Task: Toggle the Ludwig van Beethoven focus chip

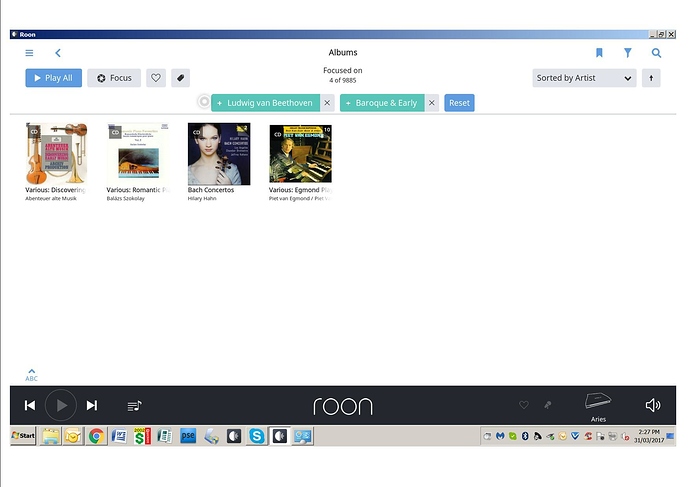Action: [x=265, y=103]
